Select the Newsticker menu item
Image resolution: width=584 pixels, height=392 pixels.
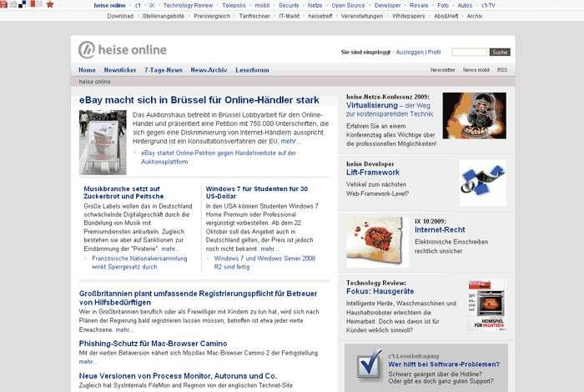120,70
